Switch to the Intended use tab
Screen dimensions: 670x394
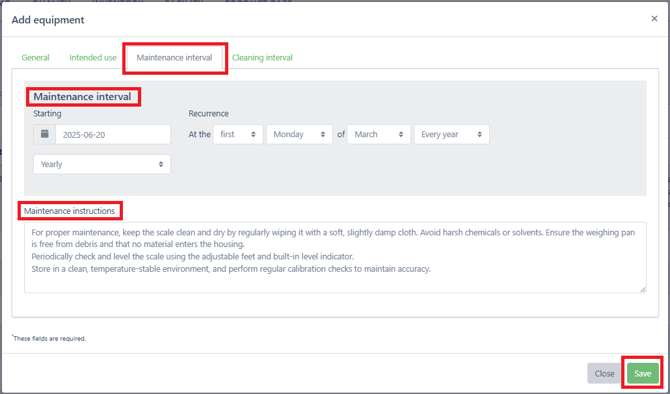[93, 58]
